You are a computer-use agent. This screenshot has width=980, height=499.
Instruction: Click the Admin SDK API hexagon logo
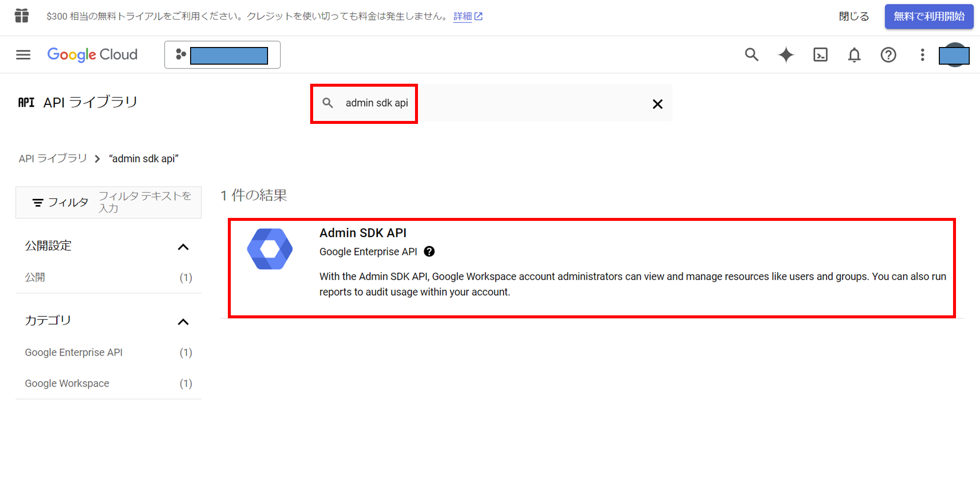click(x=269, y=249)
